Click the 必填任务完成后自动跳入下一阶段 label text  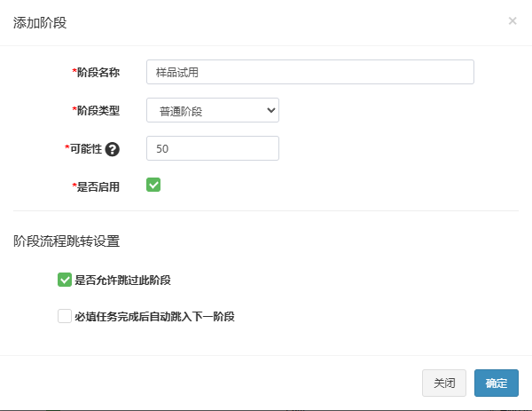pyautogui.click(x=154, y=317)
